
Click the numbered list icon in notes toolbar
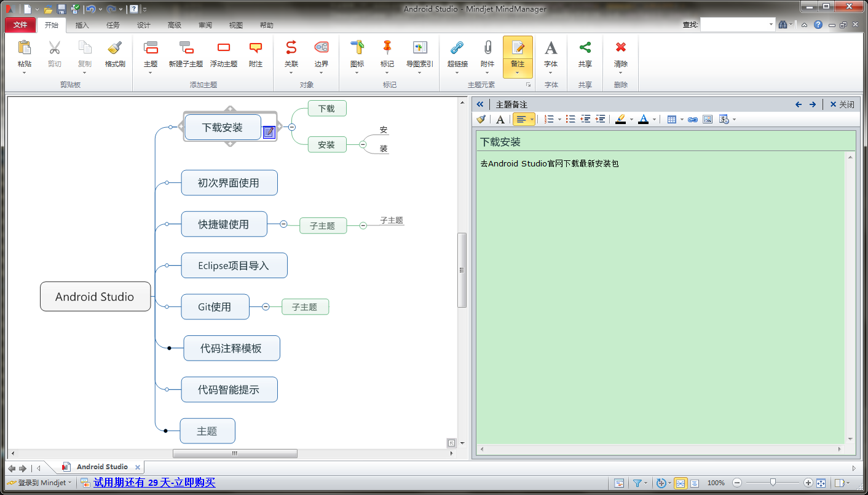(x=550, y=119)
